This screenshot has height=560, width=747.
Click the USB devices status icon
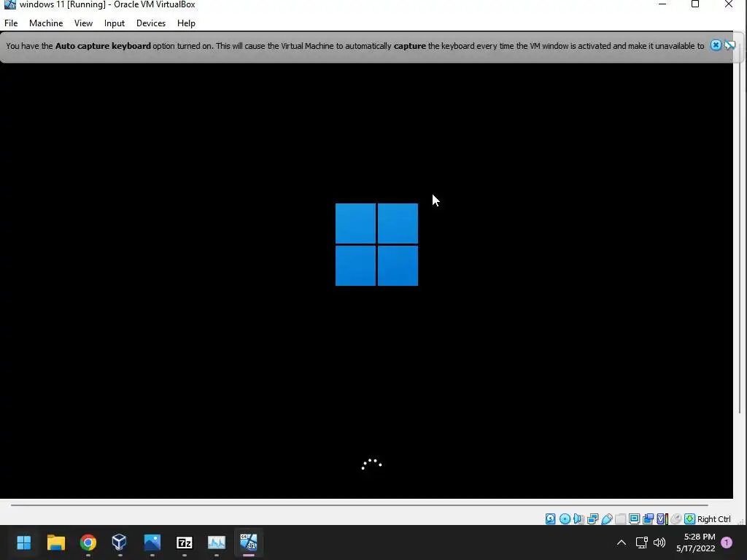coord(607,519)
